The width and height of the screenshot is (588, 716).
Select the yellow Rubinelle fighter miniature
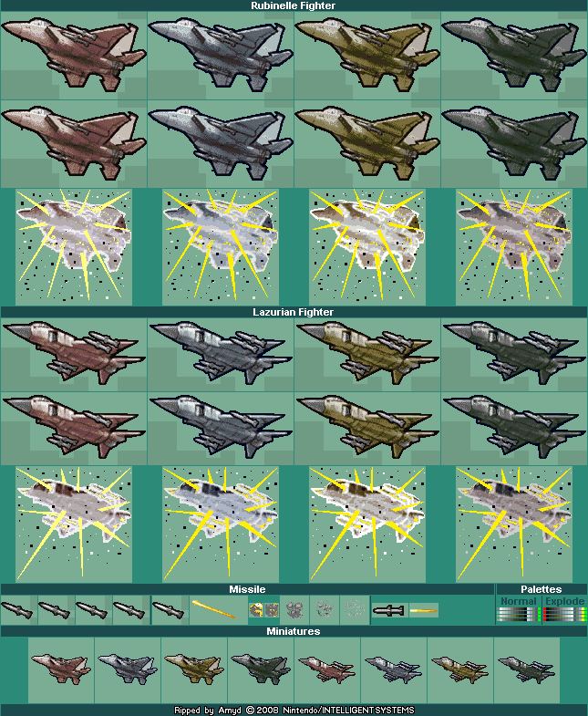[194, 669]
